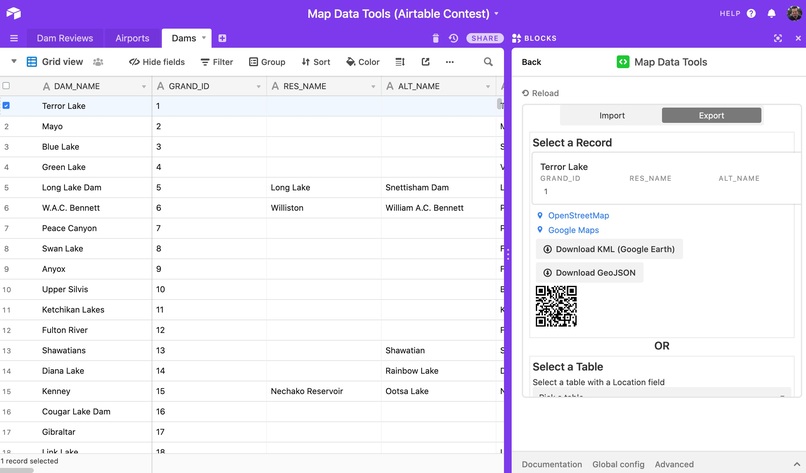Image resolution: width=806 pixels, height=473 pixels.
Task: Open base title dropdown arrow
Action: (x=496, y=13)
